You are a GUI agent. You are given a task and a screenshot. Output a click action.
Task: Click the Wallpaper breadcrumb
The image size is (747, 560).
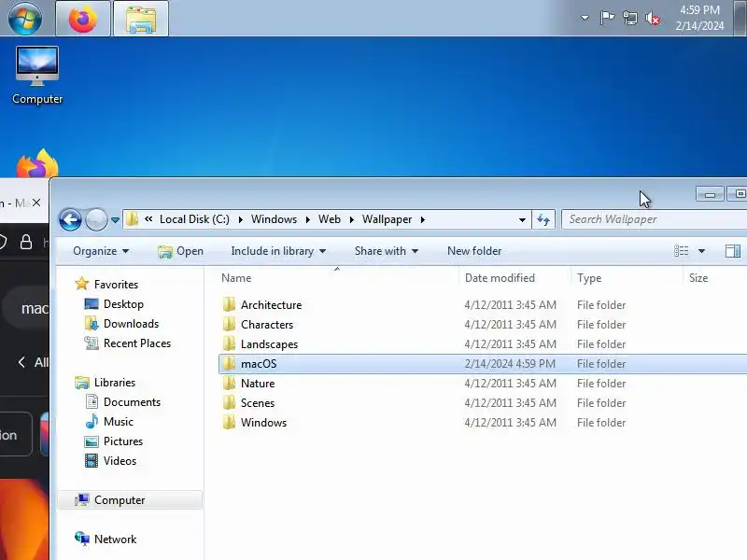tap(387, 219)
